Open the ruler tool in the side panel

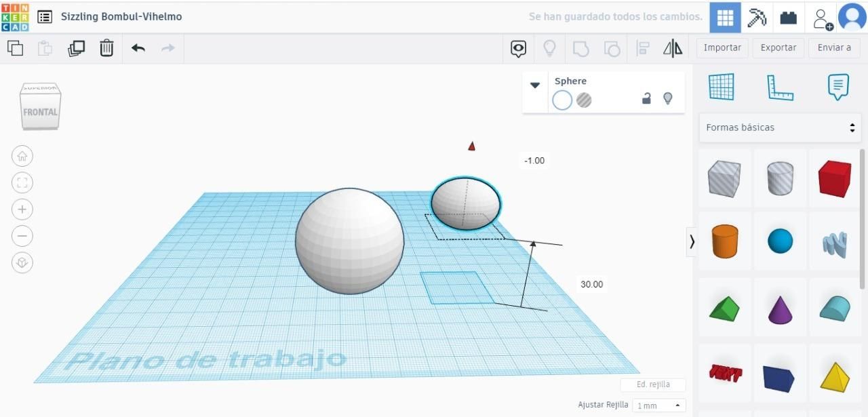tap(780, 87)
